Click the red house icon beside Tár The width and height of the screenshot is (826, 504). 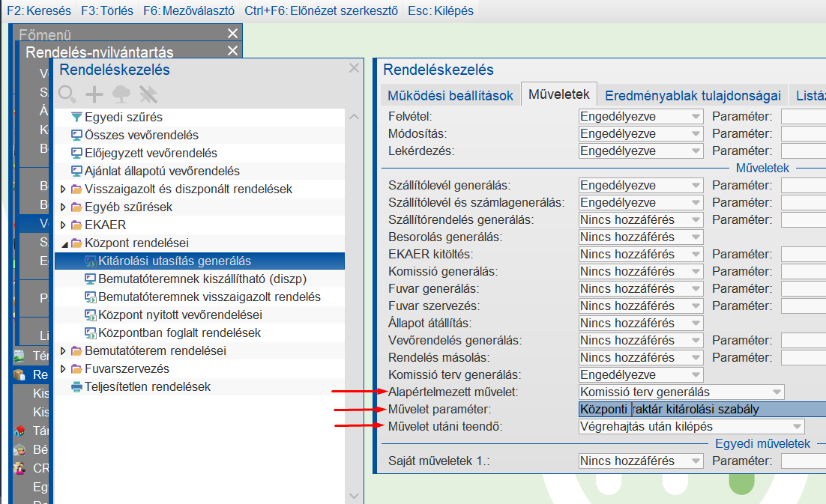(x=19, y=431)
